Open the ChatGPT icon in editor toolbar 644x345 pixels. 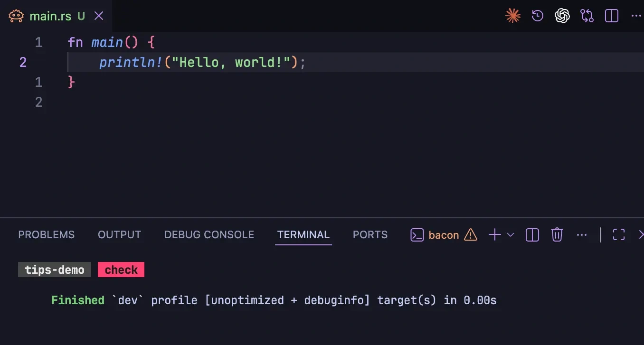tap(562, 16)
